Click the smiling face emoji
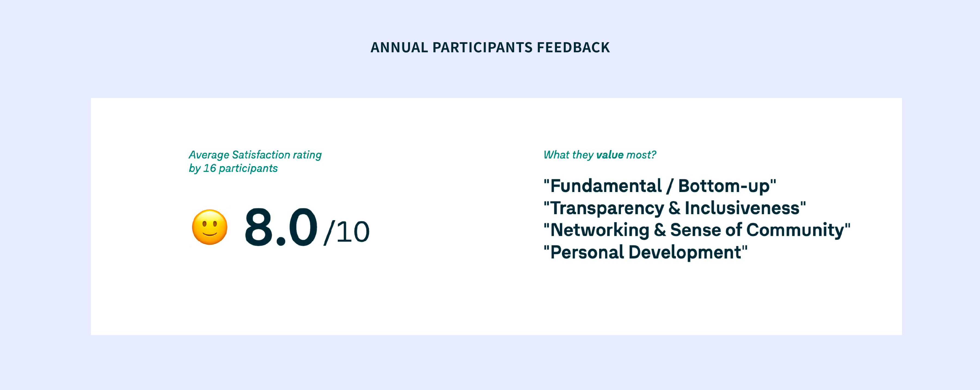The image size is (980, 390). pos(210,227)
